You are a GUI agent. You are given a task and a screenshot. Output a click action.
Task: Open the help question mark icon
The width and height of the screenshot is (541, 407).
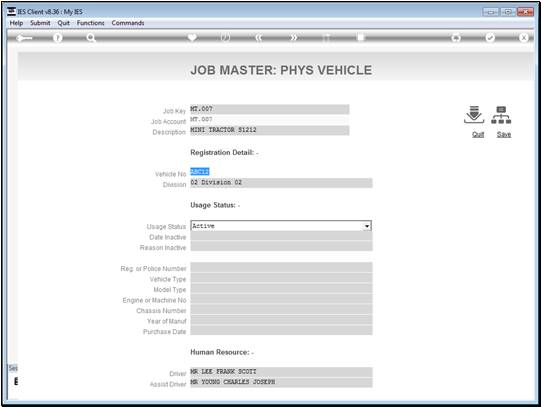(58, 38)
